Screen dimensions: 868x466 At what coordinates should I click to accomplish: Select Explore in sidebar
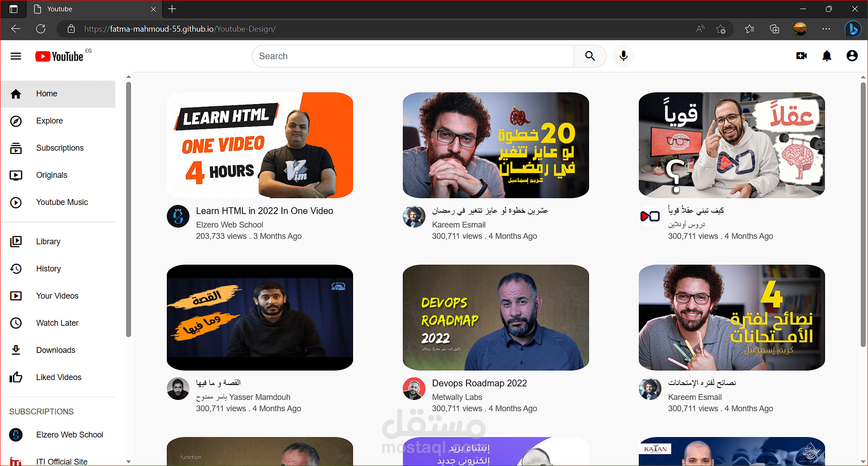tap(58, 121)
